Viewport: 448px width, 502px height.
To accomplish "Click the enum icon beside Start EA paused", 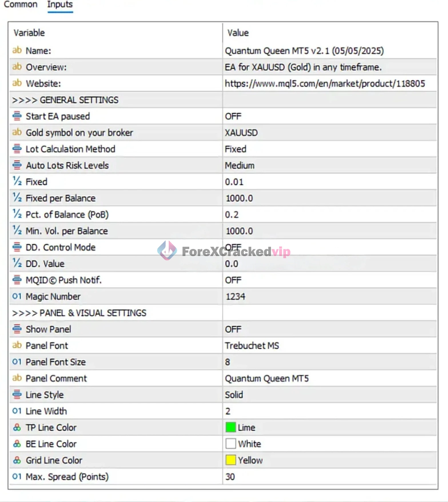I will pos(17,116).
